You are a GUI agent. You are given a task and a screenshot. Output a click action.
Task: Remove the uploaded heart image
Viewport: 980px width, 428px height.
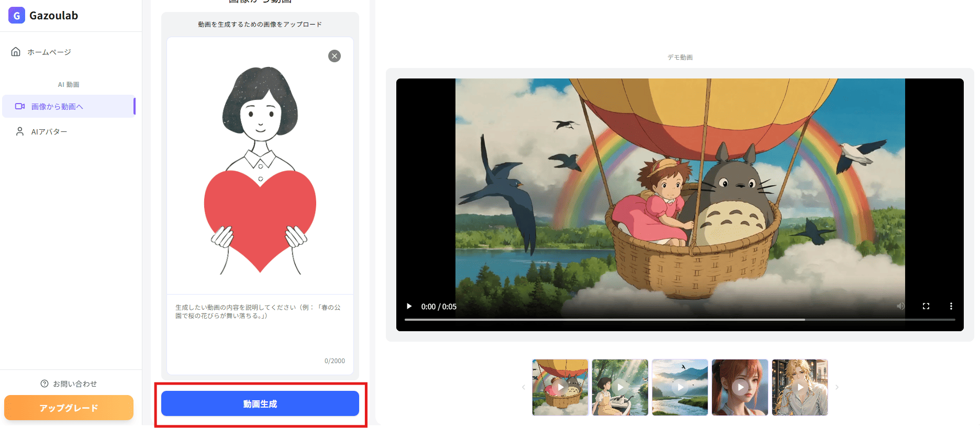(335, 56)
